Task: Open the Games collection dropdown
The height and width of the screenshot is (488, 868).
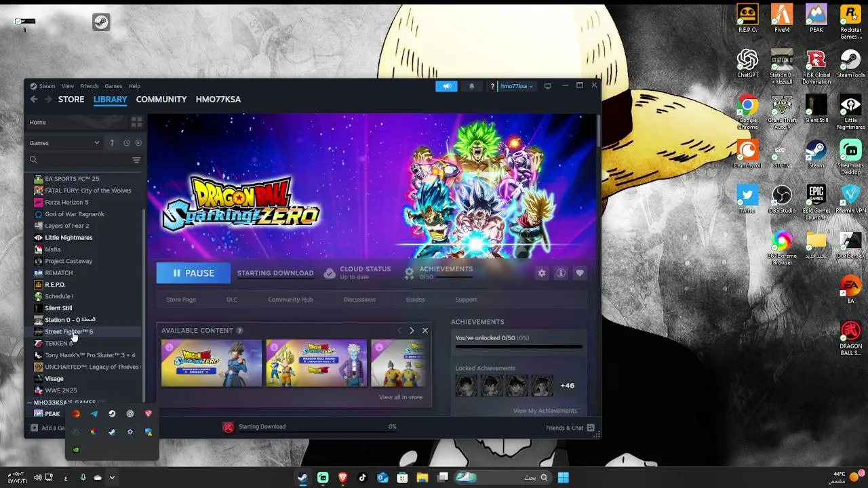Action: (64, 143)
